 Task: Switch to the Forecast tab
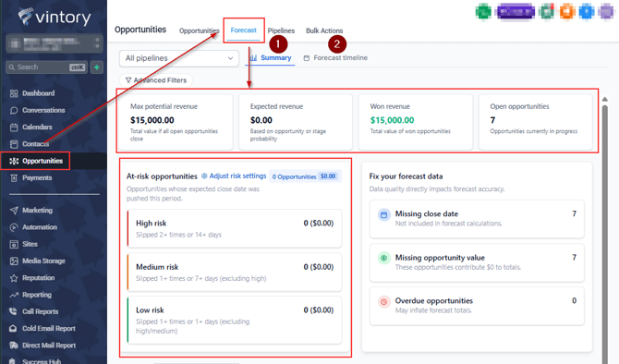click(x=244, y=30)
